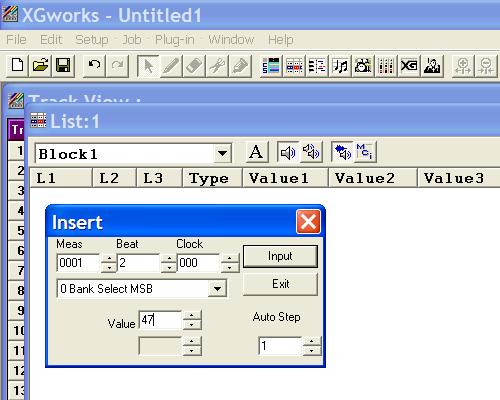Select the glue tool
The image size is (500, 400).
point(240,65)
